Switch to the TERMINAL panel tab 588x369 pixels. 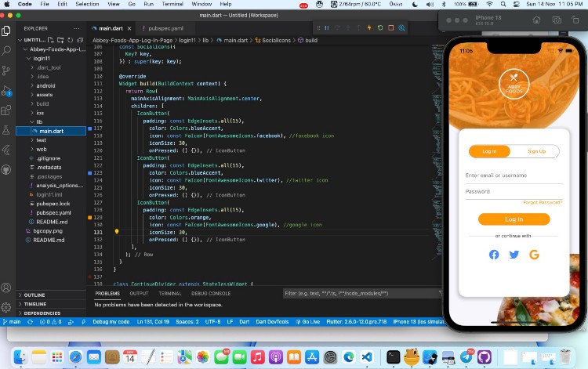(170, 294)
